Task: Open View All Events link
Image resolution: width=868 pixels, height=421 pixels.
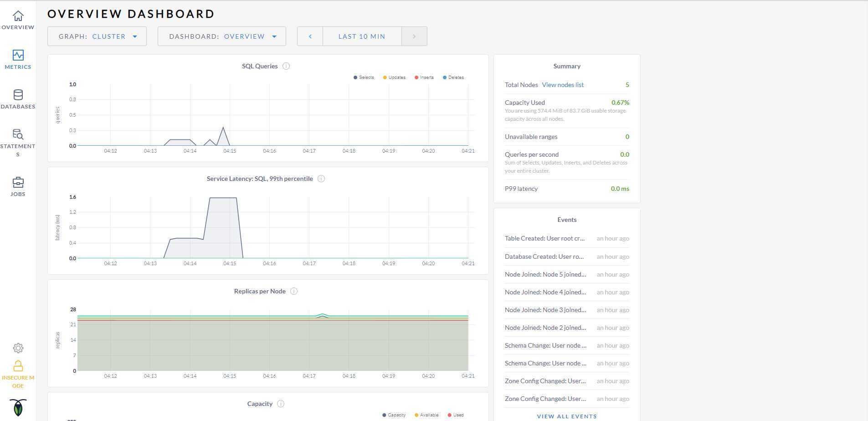Action: (567, 416)
